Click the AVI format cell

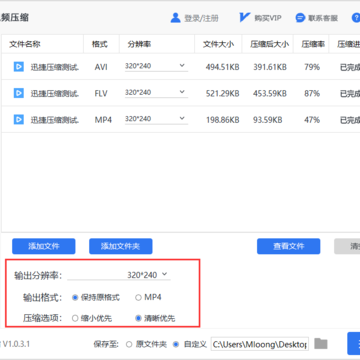pos(101,67)
